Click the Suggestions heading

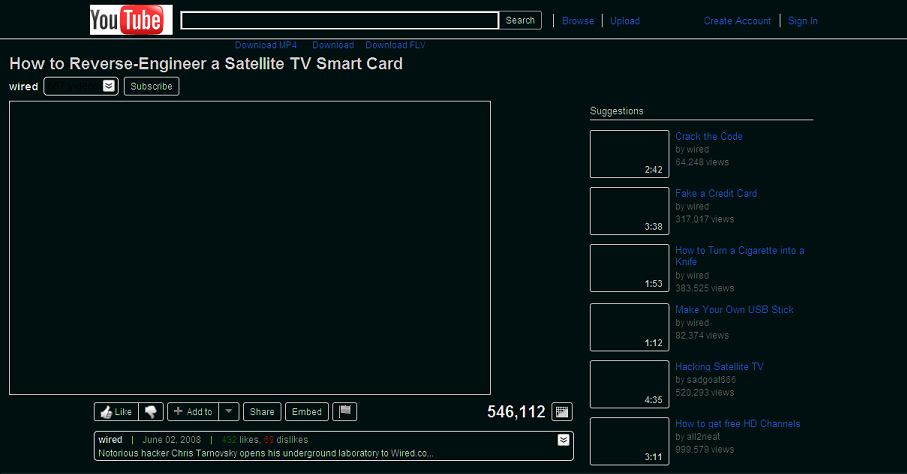pos(617,111)
